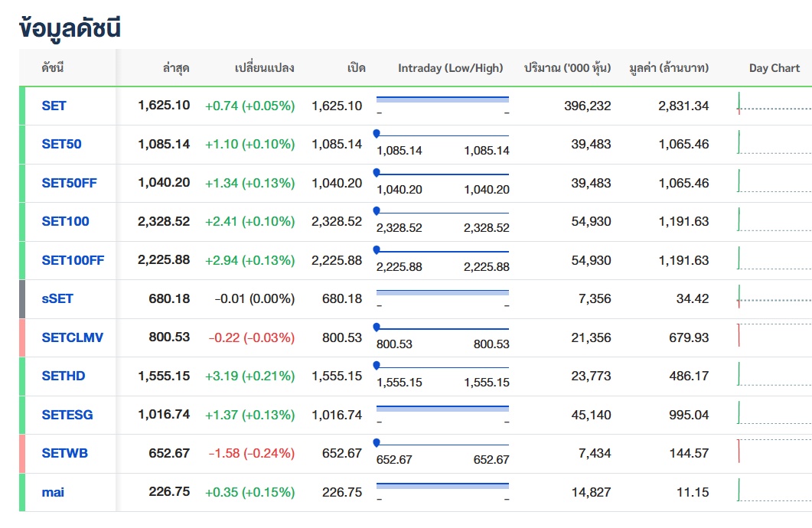812x528 pixels.
Task: Open the SET50FF index link
Action: 70,183
